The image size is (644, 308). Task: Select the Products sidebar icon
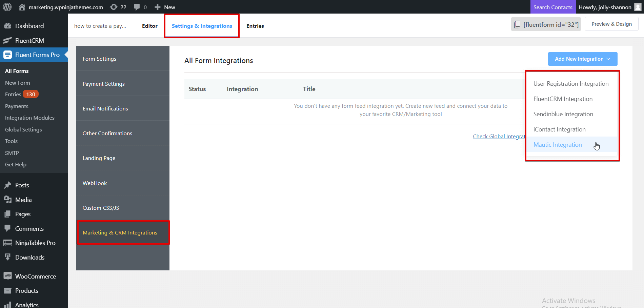[x=7, y=290]
